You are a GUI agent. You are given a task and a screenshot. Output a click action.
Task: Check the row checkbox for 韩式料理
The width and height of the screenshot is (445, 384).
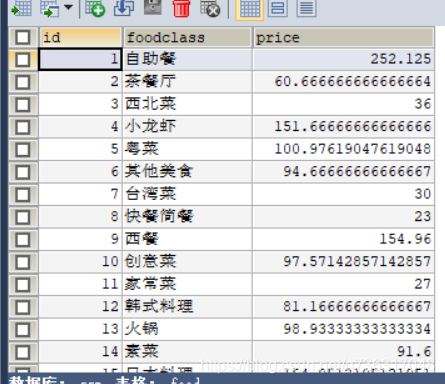(x=23, y=307)
